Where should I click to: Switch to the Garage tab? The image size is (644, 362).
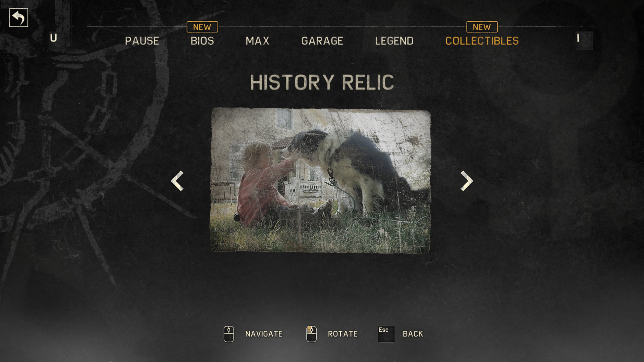click(322, 41)
